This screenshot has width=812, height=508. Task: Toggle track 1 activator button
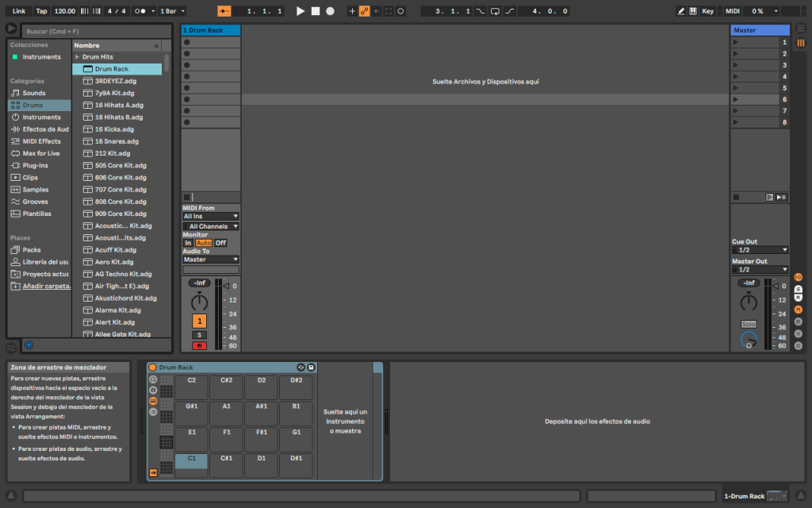(199, 321)
